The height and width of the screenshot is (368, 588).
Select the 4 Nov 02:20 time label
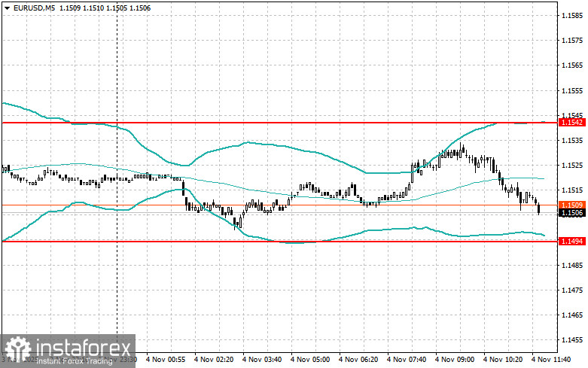[214, 360]
